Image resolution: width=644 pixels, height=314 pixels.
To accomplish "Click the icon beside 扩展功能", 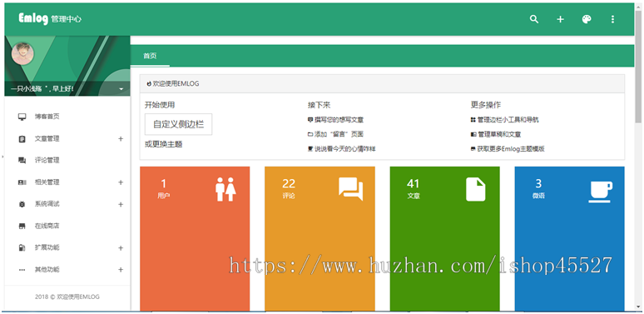I will click(22, 248).
